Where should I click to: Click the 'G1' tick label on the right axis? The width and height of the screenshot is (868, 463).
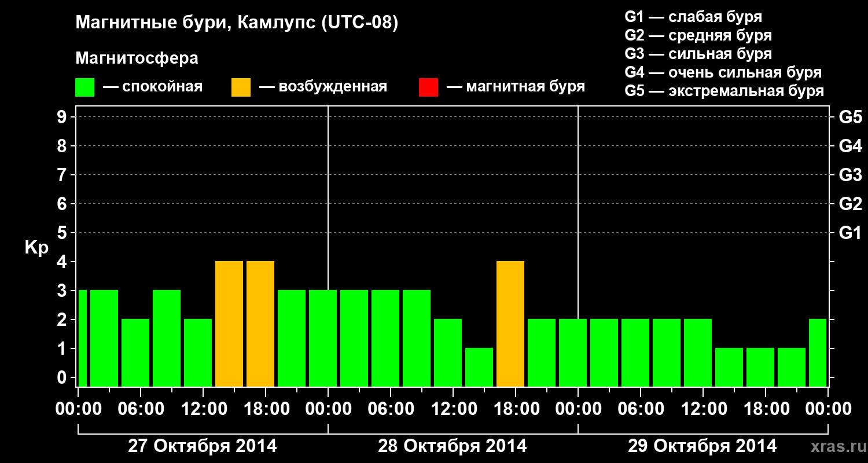[x=850, y=233]
